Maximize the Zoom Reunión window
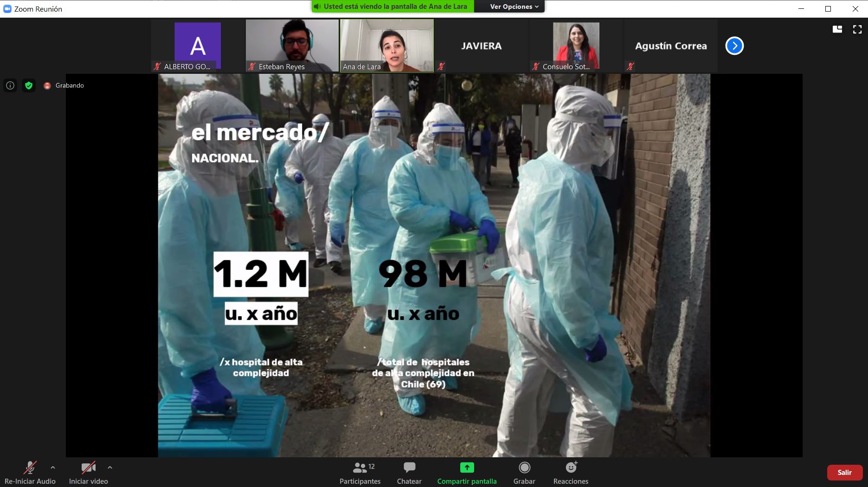868x487 pixels. (x=828, y=9)
